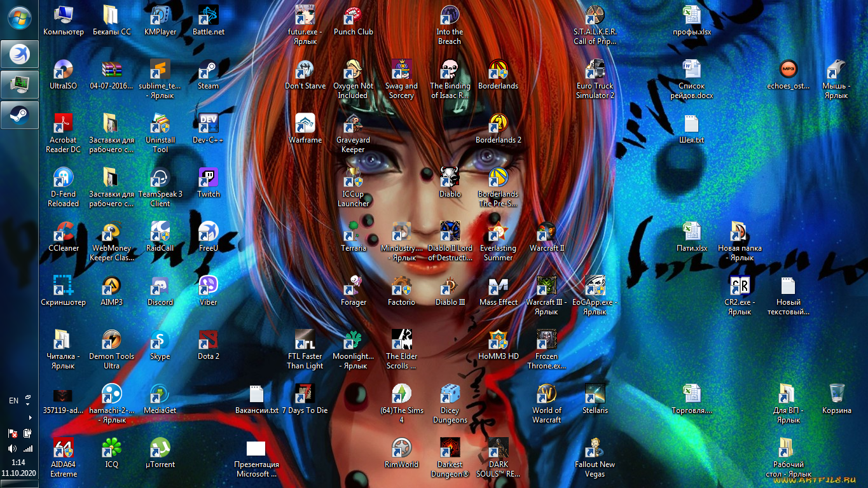Click the speaker volume tray icon
The height and width of the screenshot is (488, 868).
point(12,449)
